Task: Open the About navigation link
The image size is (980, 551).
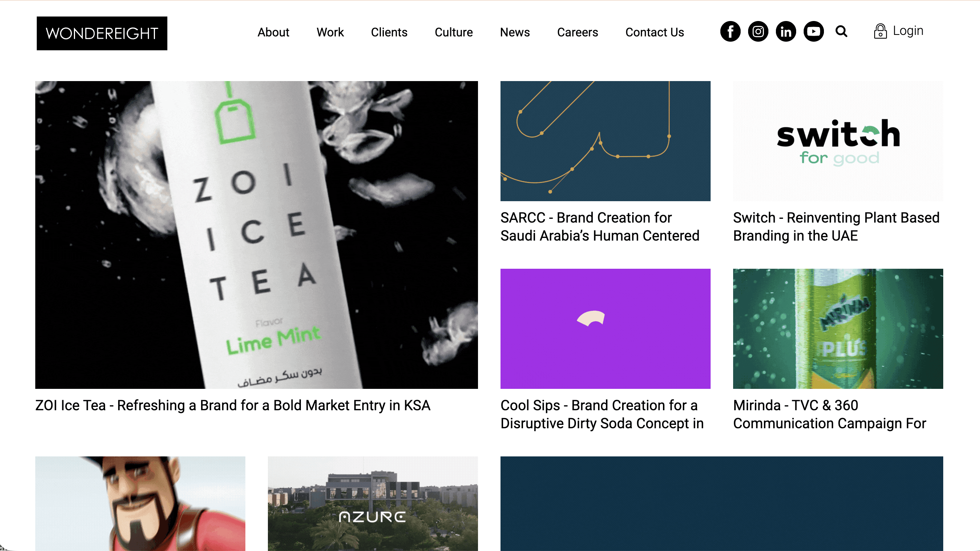Action: (273, 32)
